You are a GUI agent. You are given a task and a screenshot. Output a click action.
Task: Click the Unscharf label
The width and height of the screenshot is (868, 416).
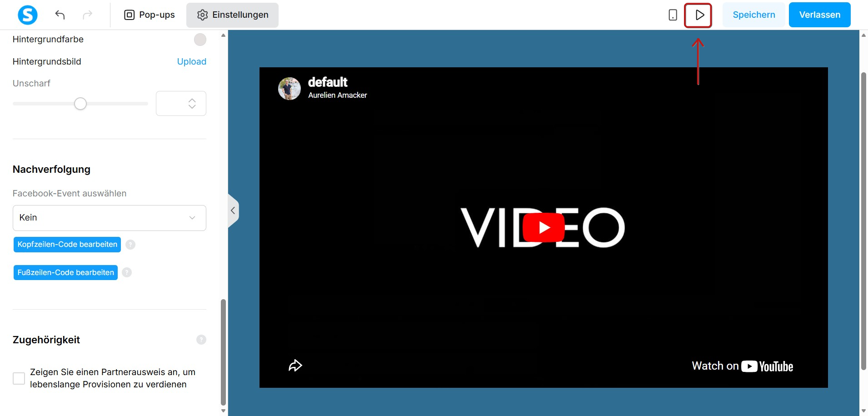pyautogui.click(x=31, y=84)
